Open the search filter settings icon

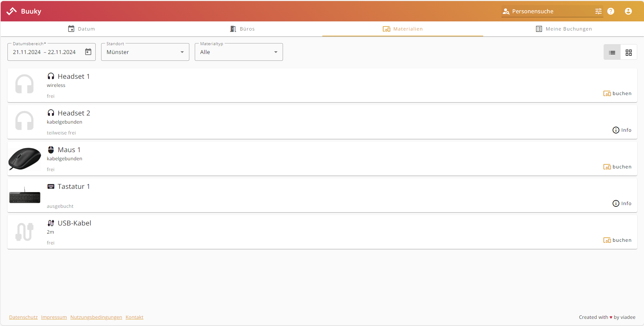pos(599,11)
